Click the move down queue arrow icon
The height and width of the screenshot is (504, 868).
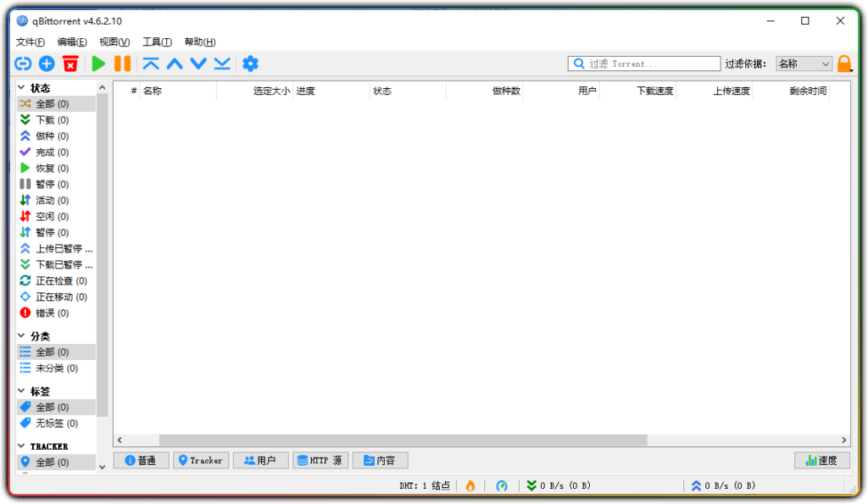(x=198, y=64)
